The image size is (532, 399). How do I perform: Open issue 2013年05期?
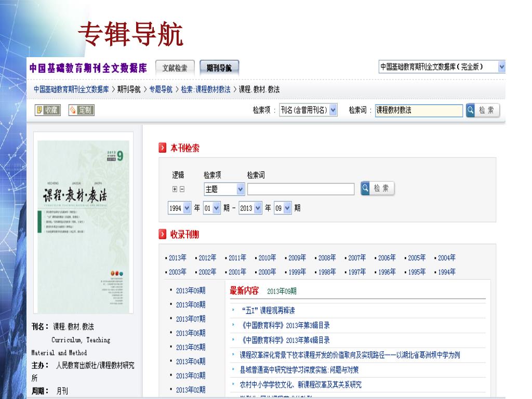point(190,348)
